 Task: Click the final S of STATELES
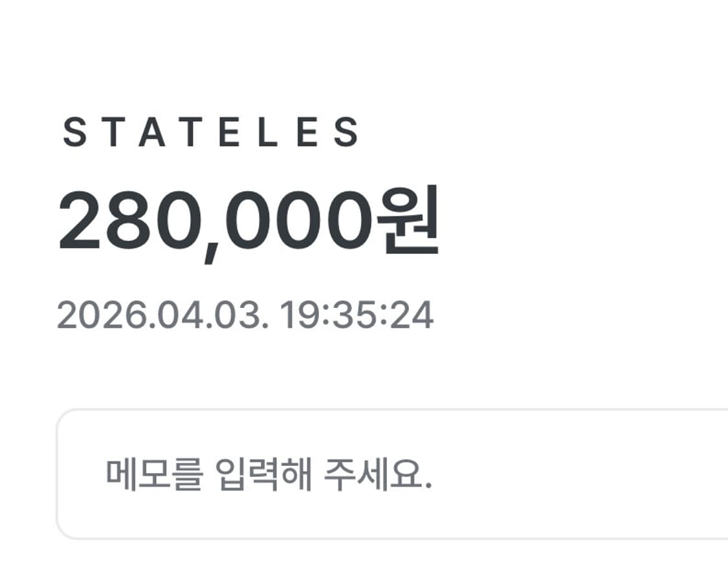347,132
